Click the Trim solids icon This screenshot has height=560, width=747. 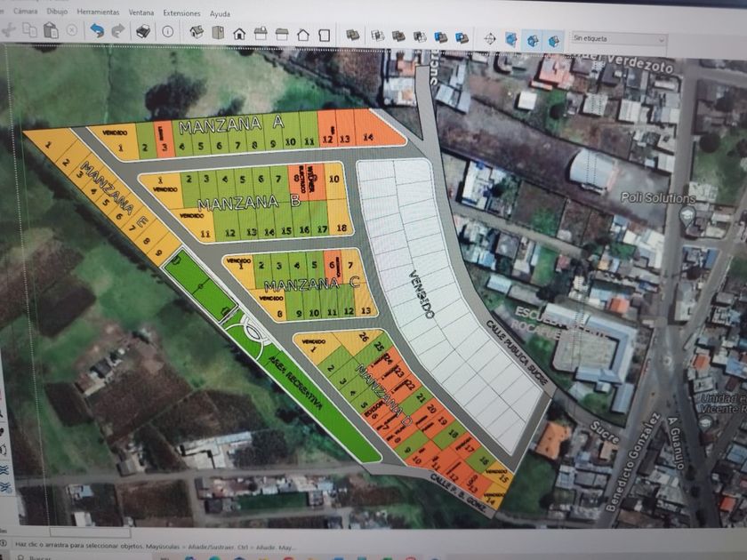click(441, 37)
